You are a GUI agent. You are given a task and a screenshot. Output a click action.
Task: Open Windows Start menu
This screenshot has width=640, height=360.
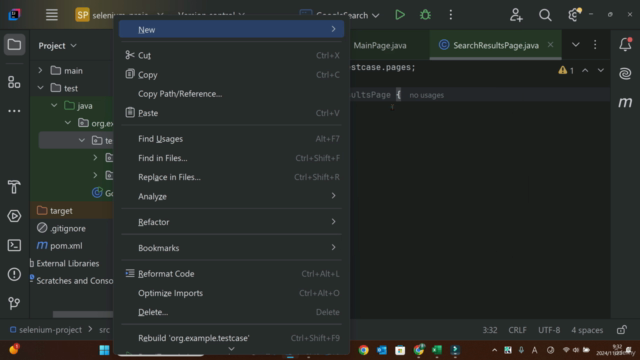click(104, 350)
